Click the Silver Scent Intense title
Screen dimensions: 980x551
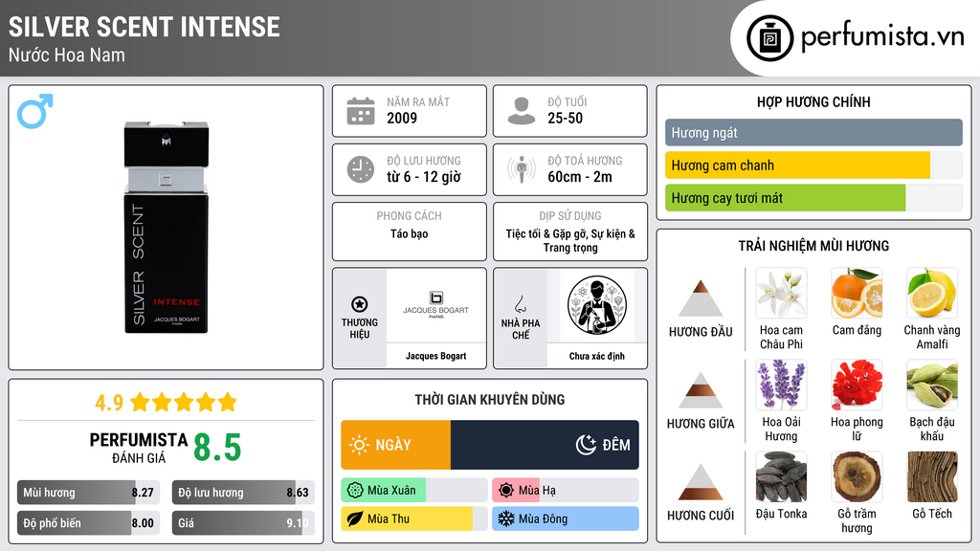145,27
